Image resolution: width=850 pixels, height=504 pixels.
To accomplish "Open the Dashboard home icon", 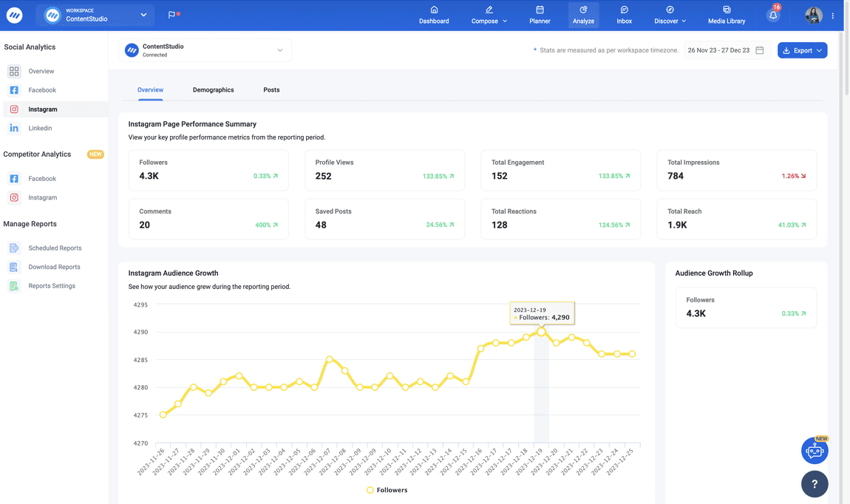I will [434, 10].
